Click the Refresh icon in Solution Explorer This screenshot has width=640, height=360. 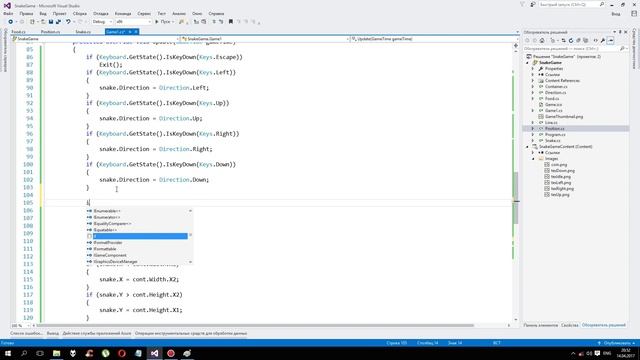click(571, 40)
